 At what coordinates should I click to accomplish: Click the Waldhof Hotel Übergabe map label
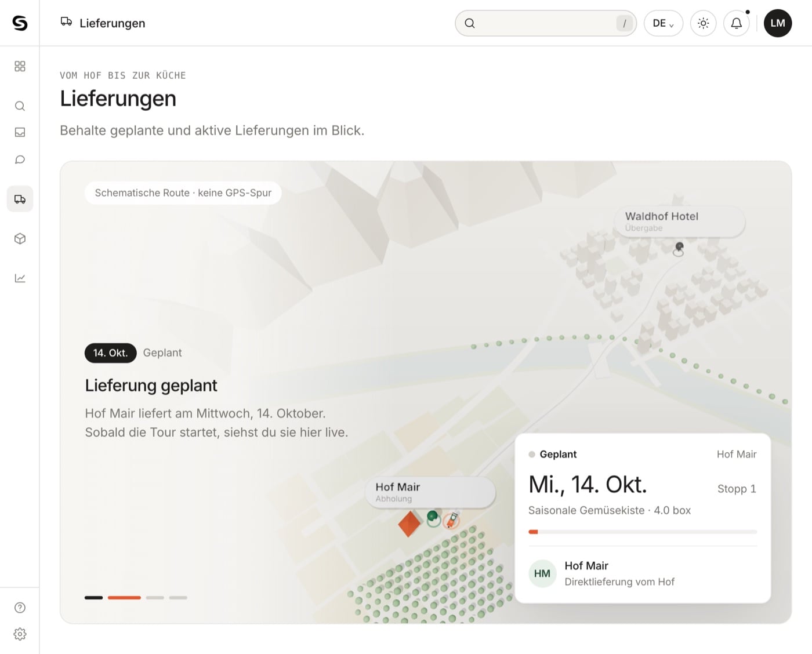[x=679, y=221]
